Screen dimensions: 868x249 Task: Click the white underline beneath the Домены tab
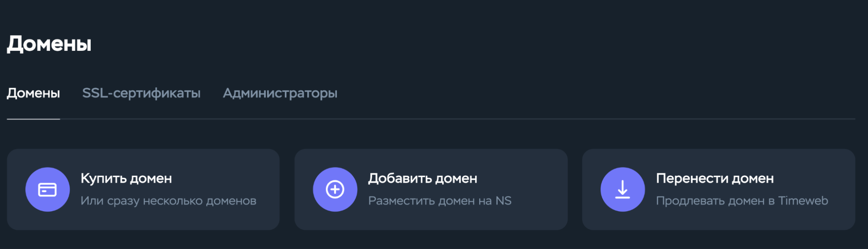coord(33,119)
